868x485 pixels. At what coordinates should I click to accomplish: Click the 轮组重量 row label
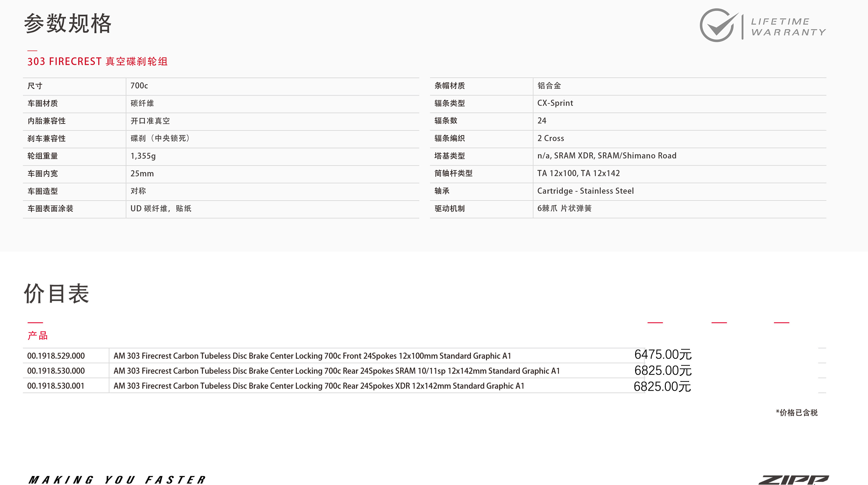[43, 156]
